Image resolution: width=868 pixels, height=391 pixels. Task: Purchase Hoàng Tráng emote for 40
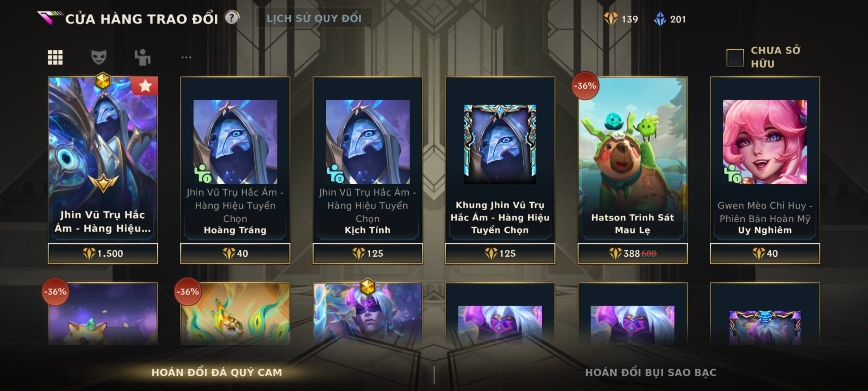[235, 253]
